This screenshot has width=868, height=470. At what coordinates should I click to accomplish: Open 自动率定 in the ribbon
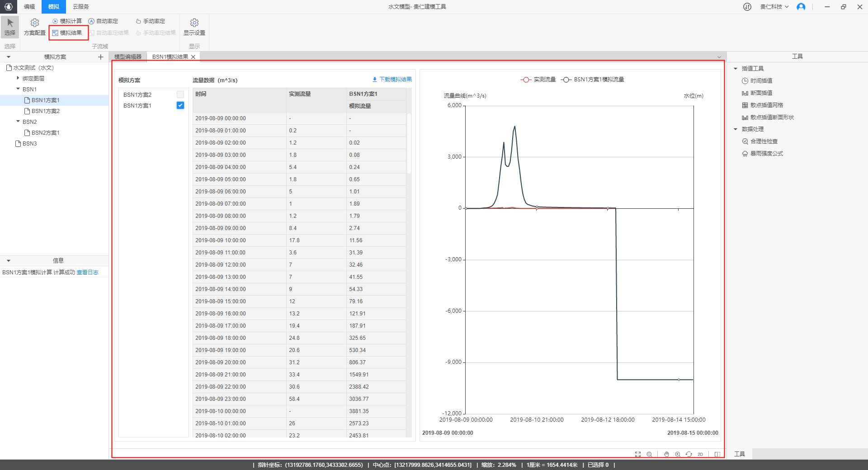[103, 21]
